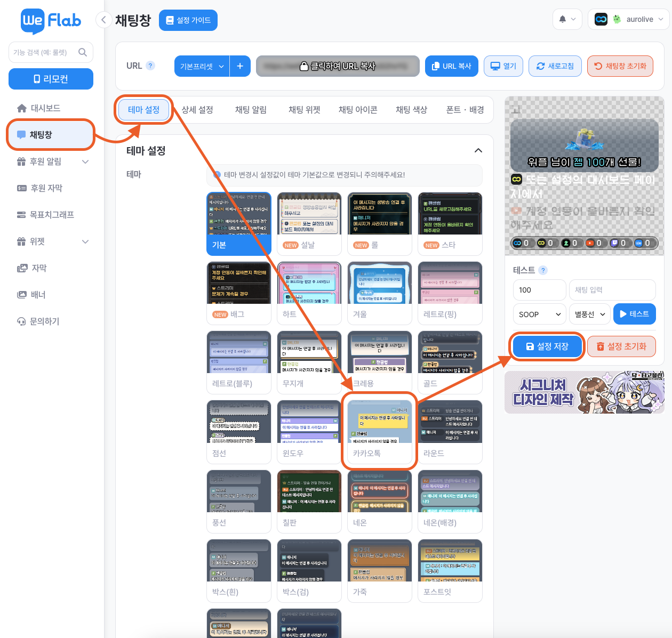Expand the 후원 알림 sidebar section
The image size is (672, 638).
tap(51, 161)
